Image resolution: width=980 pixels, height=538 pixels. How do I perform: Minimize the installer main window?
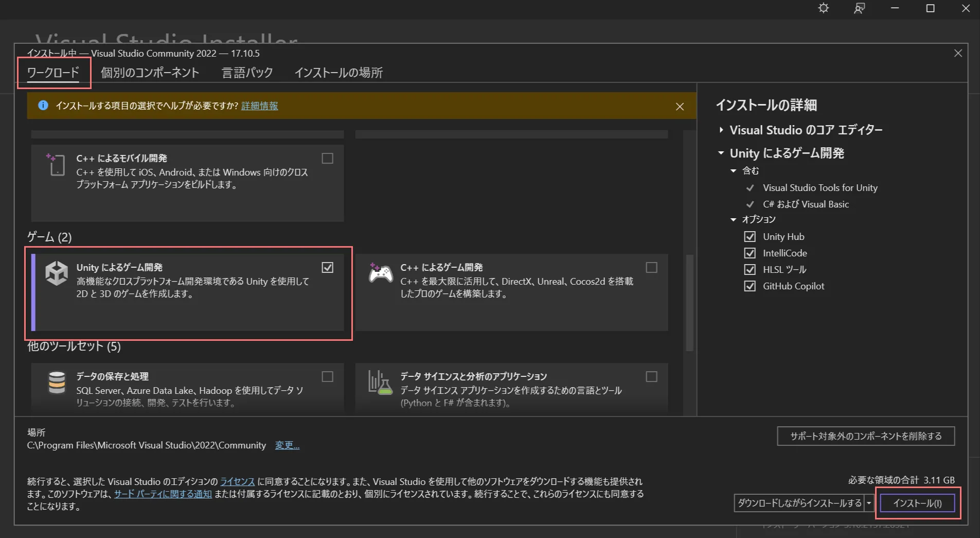[895, 8]
